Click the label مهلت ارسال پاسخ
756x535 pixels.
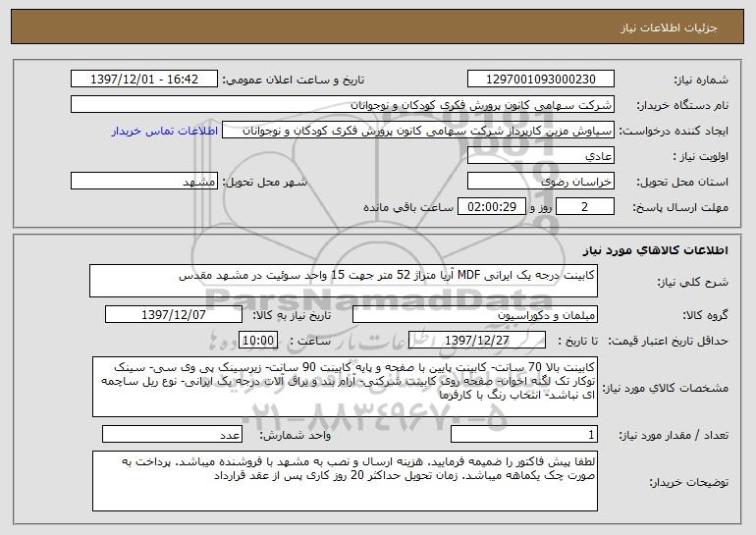679,207
